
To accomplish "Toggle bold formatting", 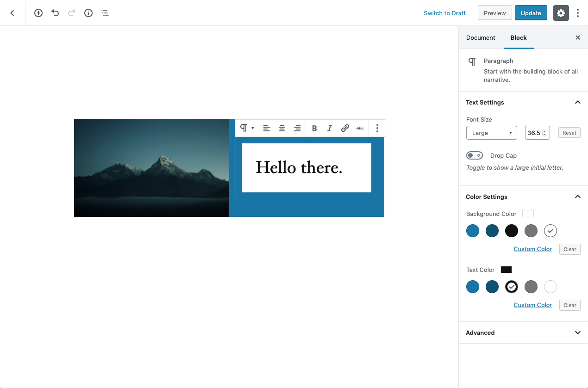I will click(314, 128).
